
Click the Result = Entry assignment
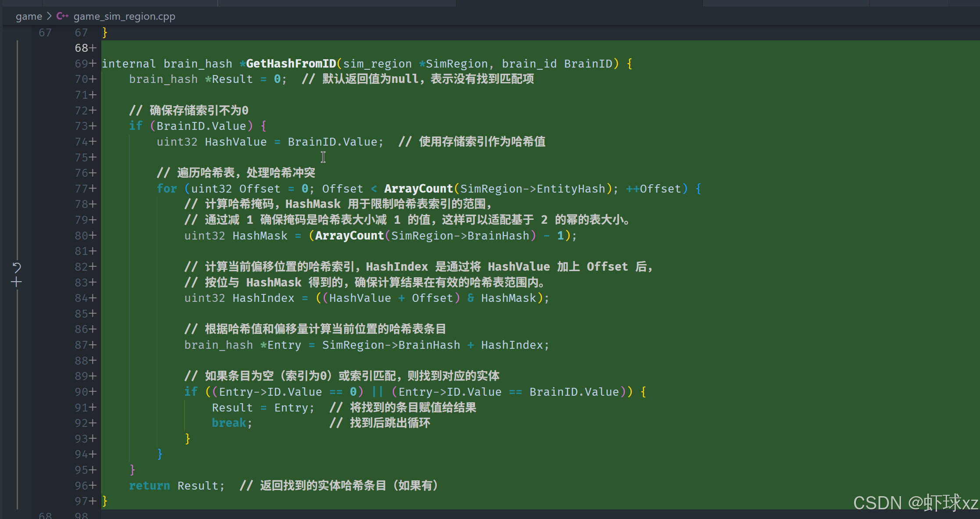(x=263, y=408)
